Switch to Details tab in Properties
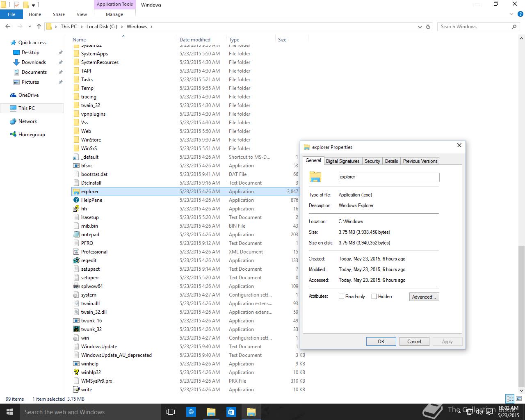This screenshot has height=420, width=525. point(391,161)
